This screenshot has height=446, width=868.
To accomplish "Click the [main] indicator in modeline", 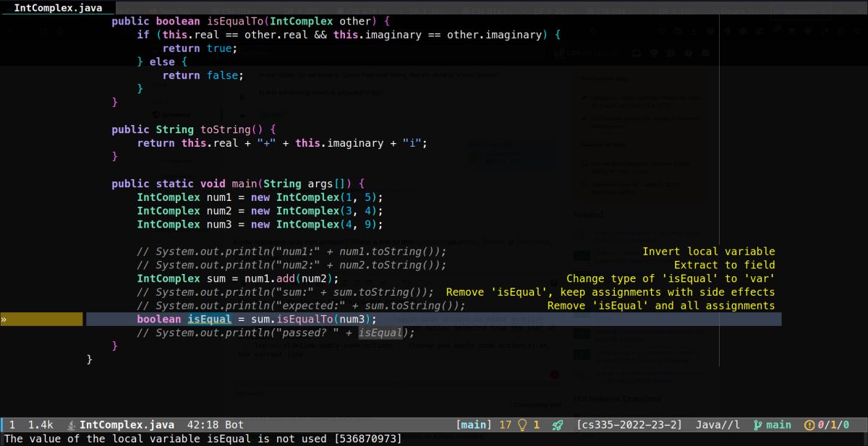I will point(474,425).
